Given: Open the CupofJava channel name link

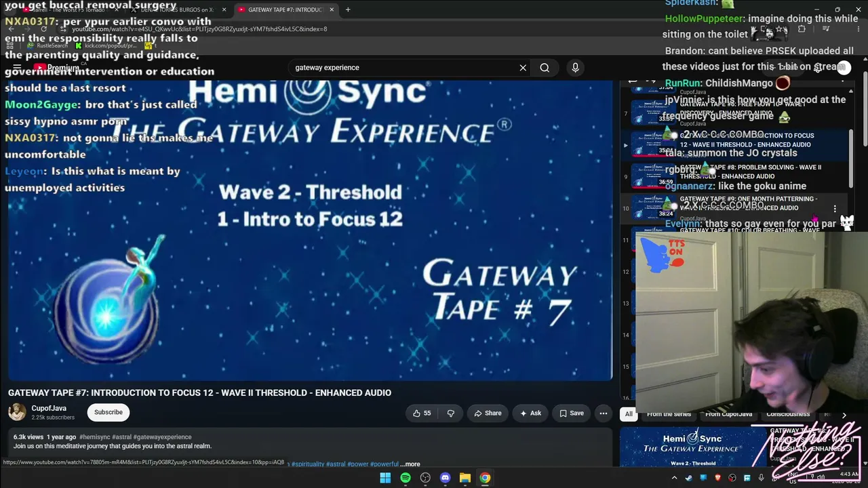Looking at the screenshot, I should [49, 408].
